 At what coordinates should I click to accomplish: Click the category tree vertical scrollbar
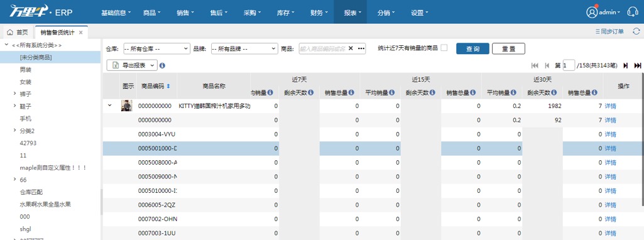pyautogui.click(x=101, y=202)
